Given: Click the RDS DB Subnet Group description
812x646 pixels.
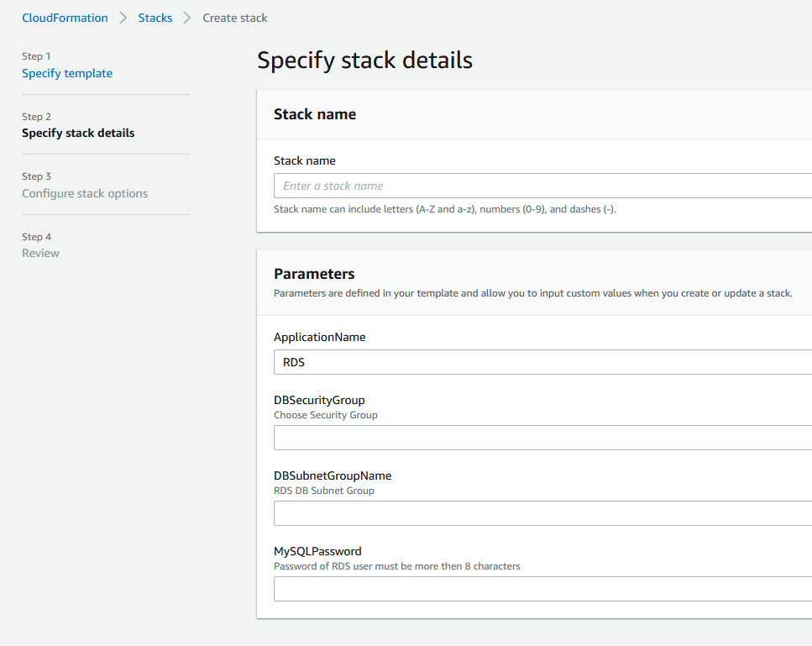Looking at the screenshot, I should tap(324, 491).
